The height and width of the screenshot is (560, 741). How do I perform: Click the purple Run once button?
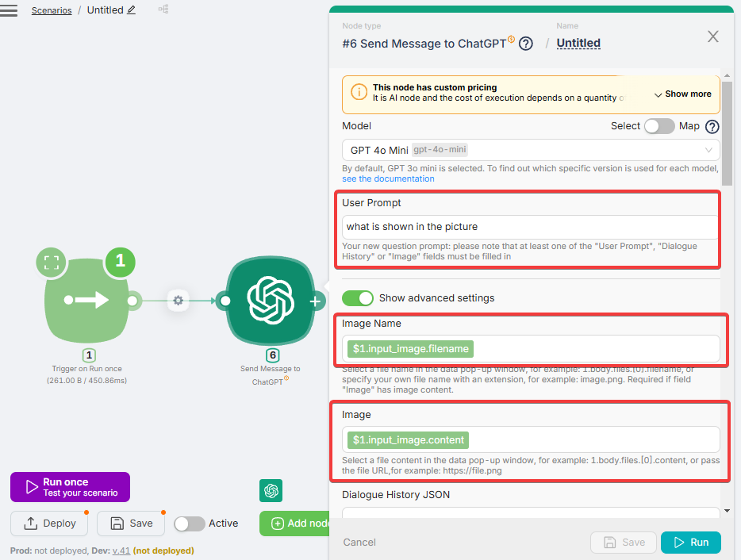70,487
